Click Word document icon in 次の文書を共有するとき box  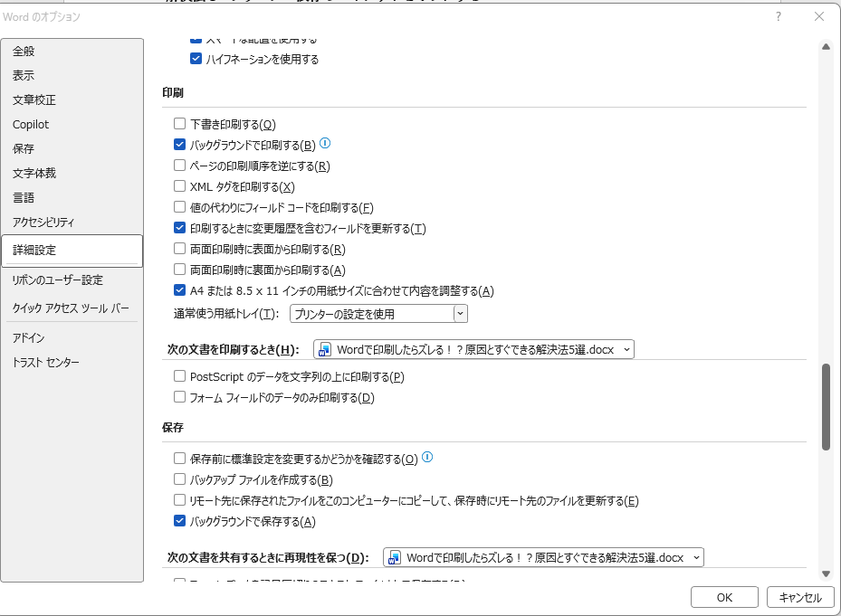coord(395,557)
